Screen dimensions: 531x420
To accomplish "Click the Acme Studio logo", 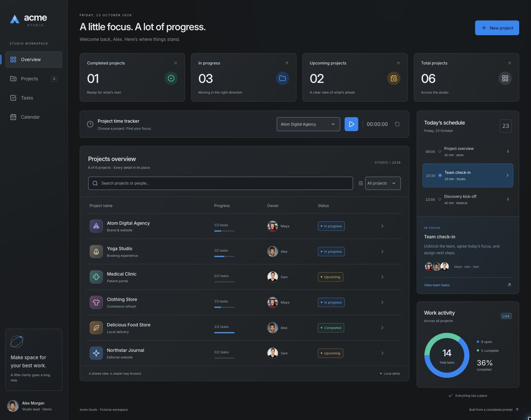I will point(28,20).
